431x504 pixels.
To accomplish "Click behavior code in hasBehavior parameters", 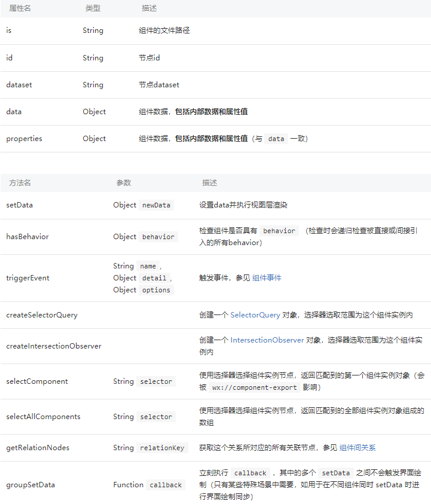I will pyautogui.click(x=158, y=237).
